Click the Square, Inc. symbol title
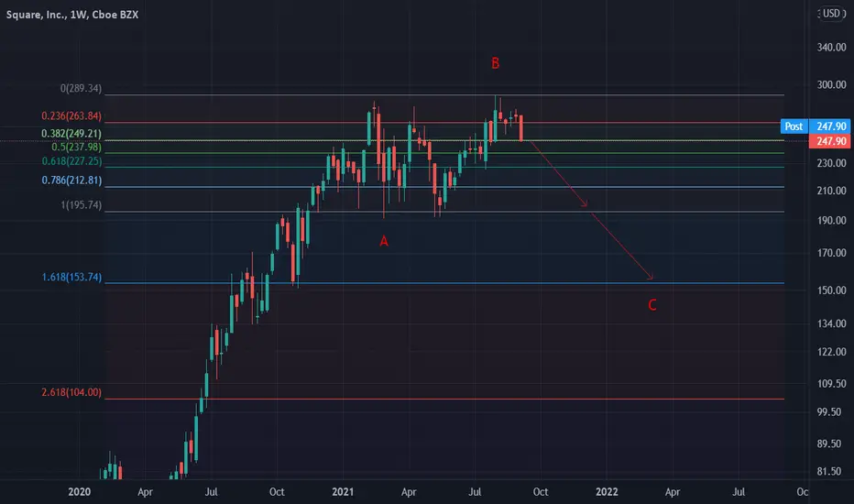Screen dimensions: 854x504 (71, 15)
